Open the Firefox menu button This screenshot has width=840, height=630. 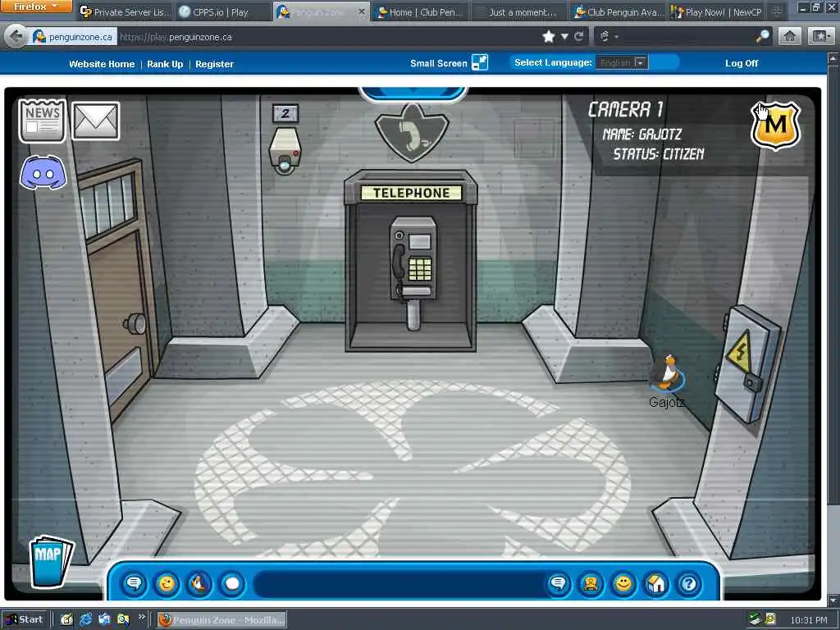click(36, 7)
